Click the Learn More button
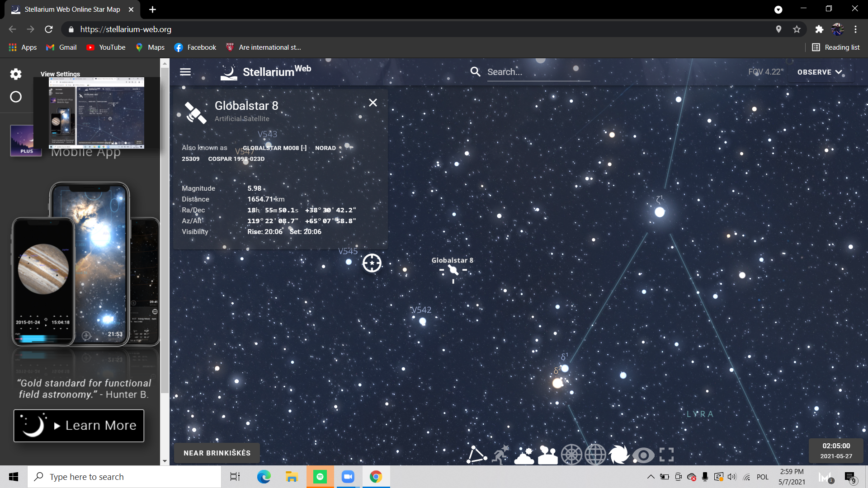 click(x=79, y=425)
